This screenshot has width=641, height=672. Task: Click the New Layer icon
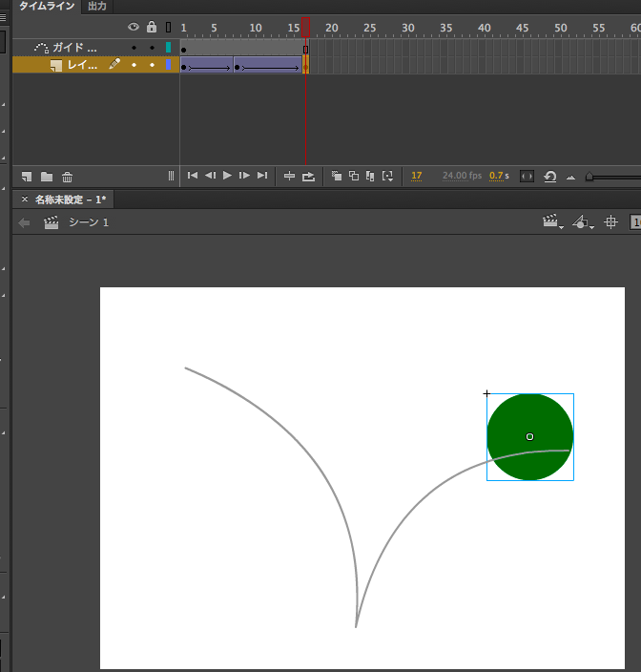(27, 177)
